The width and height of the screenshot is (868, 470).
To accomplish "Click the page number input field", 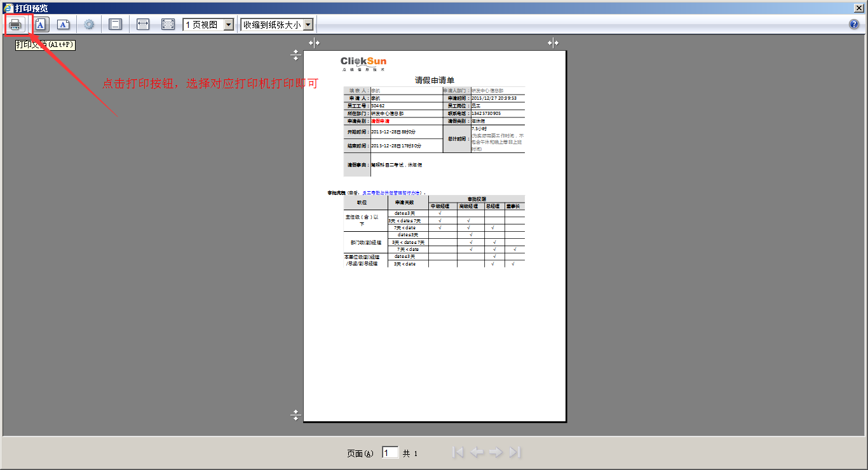I will [390, 453].
